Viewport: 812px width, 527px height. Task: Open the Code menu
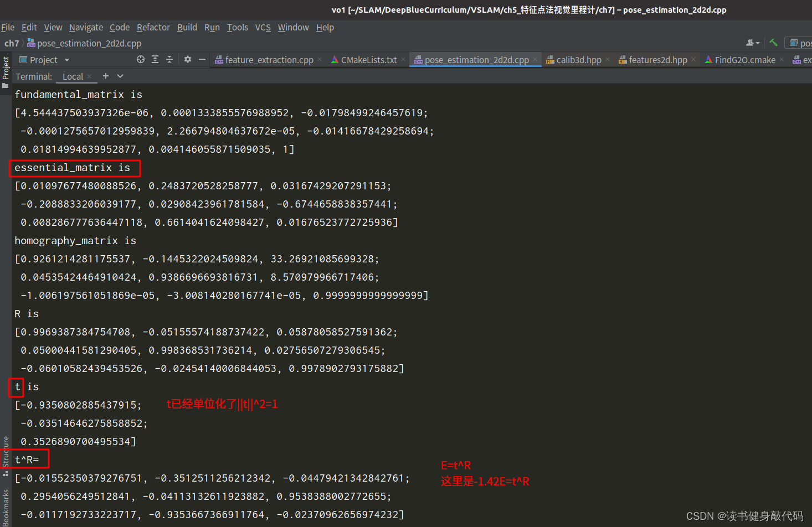coord(120,27)
